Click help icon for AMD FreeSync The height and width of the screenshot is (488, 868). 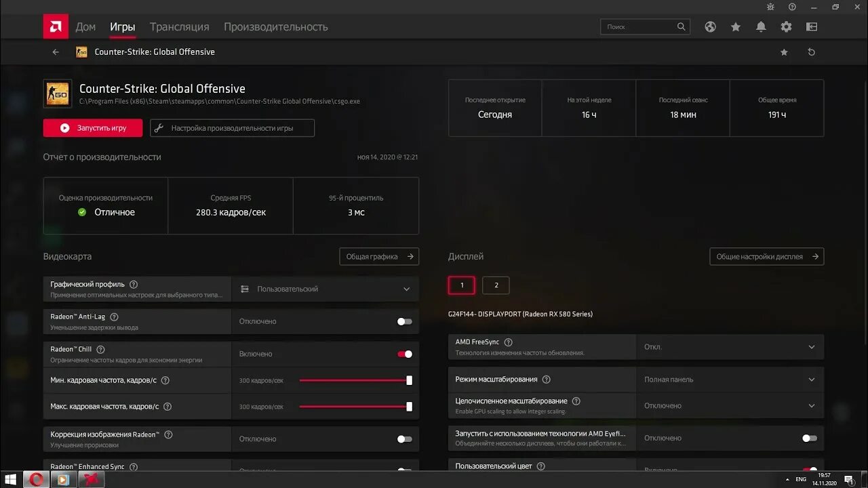(x=508, y=342)
